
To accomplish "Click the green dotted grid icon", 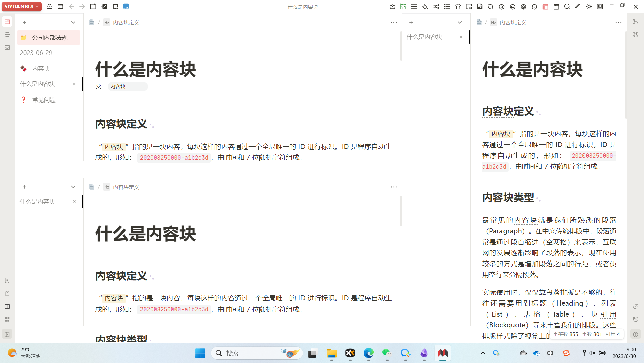I will tap(403, 7).
